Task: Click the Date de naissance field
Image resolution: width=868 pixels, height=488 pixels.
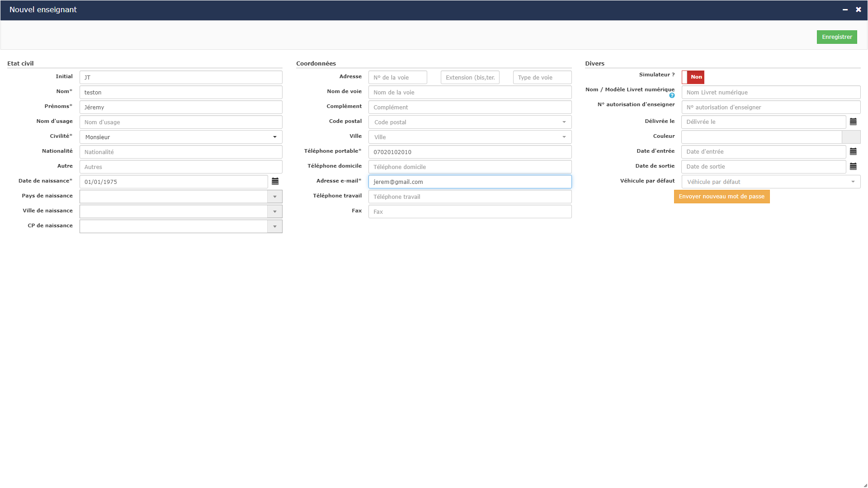Action: (174, 182)
